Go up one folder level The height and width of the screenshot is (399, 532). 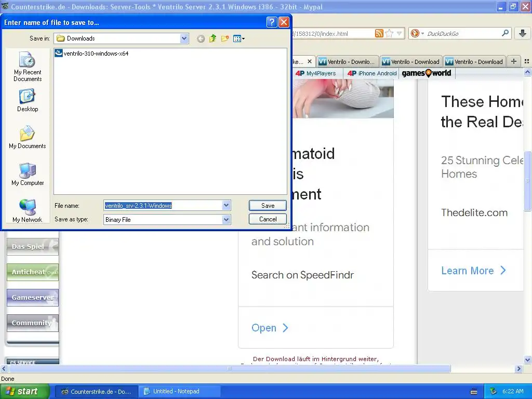click(x=212, y=38)
